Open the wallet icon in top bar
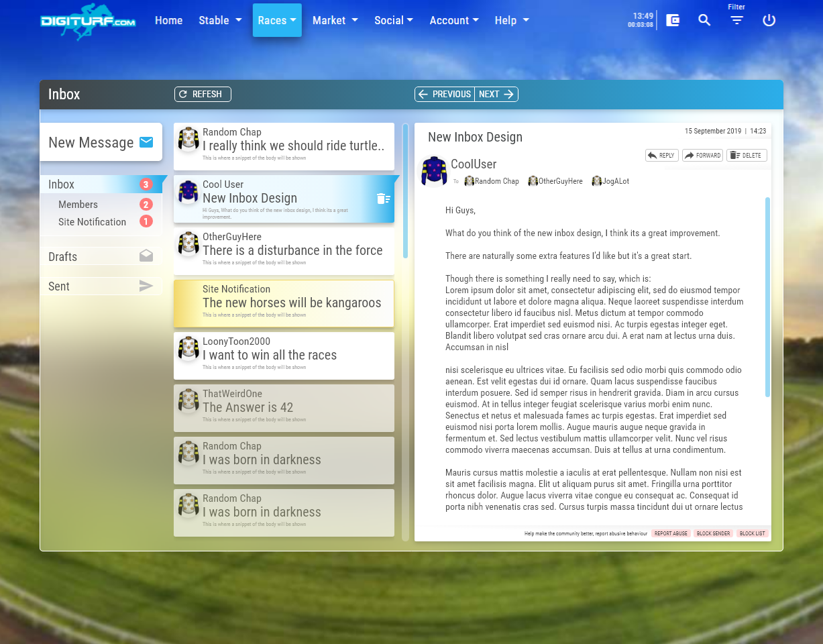The height and width of the screenshot is (644, 823). [673, 20]
